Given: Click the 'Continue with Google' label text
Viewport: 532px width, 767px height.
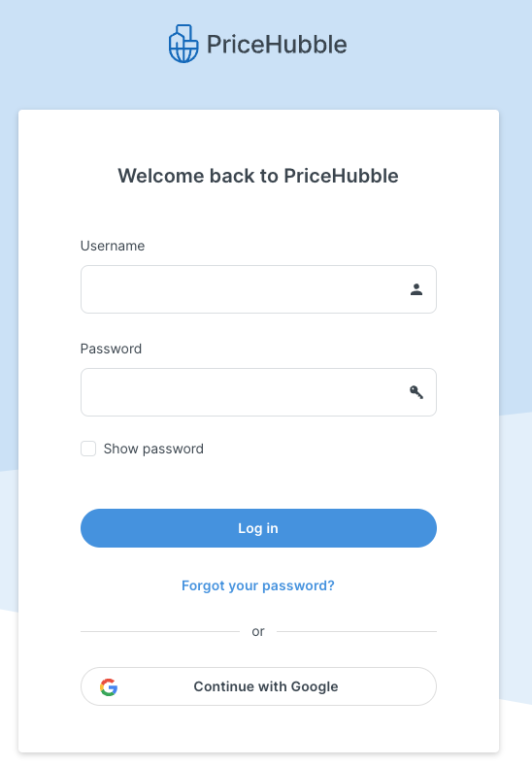Looking at the screenshot, I should pyautogui.click(x=266, y=686).
